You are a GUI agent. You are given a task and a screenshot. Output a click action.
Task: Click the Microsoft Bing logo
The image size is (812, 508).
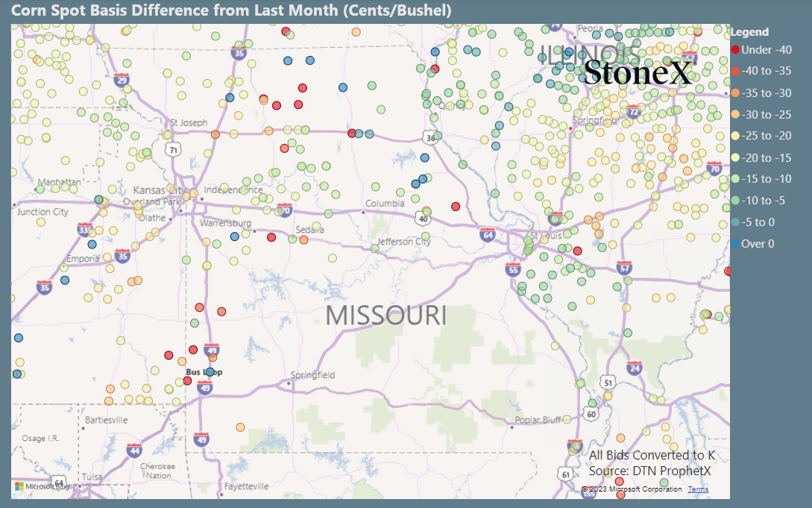42,487
